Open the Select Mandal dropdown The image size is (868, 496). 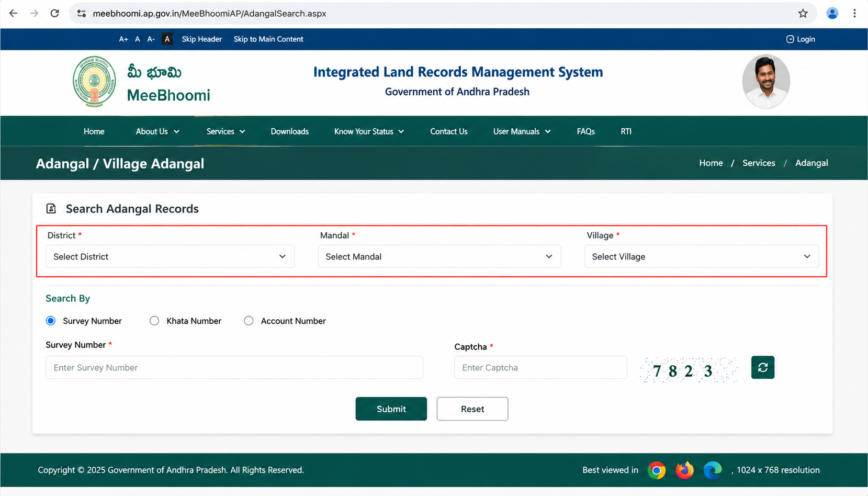439,256
